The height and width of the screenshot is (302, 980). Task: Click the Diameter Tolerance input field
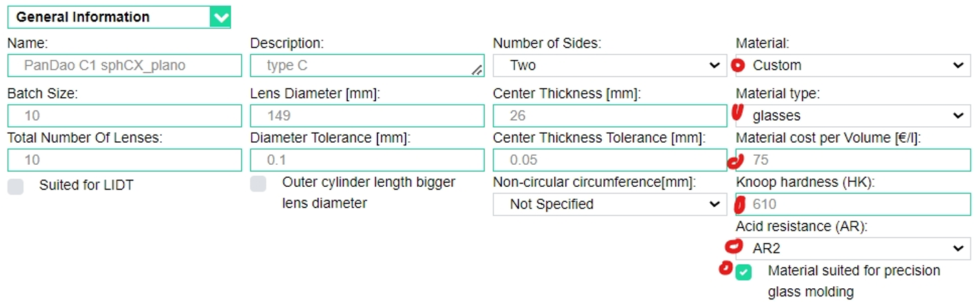point(367,159)
